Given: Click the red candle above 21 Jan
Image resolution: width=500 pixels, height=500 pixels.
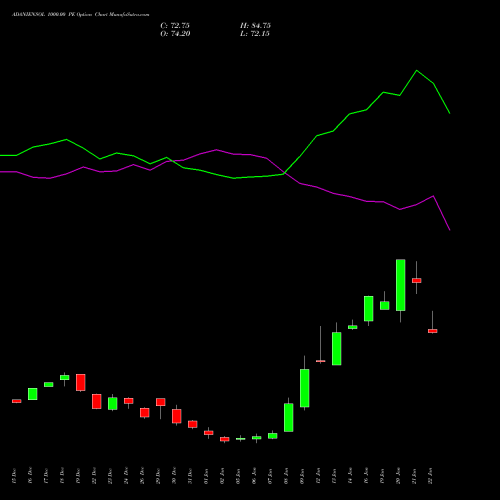Looking at the screenshot, I should 417,281.
